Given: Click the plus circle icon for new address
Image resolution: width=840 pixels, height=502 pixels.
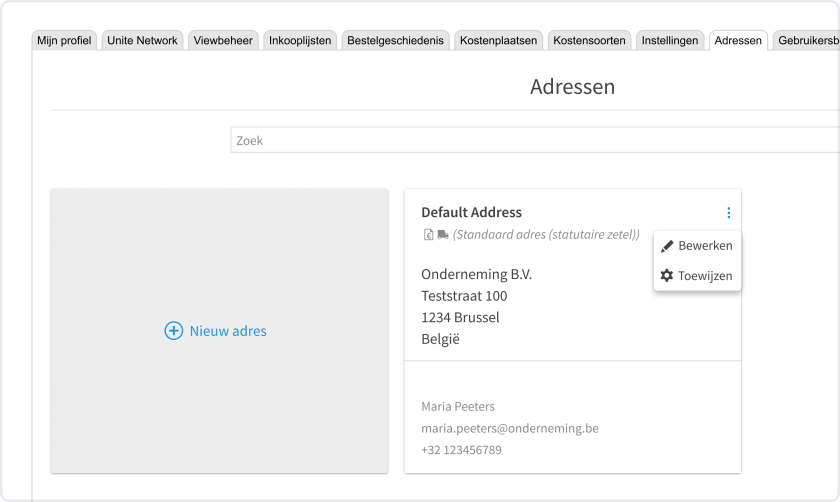Looking at the screenshot, I should point(174,331).
